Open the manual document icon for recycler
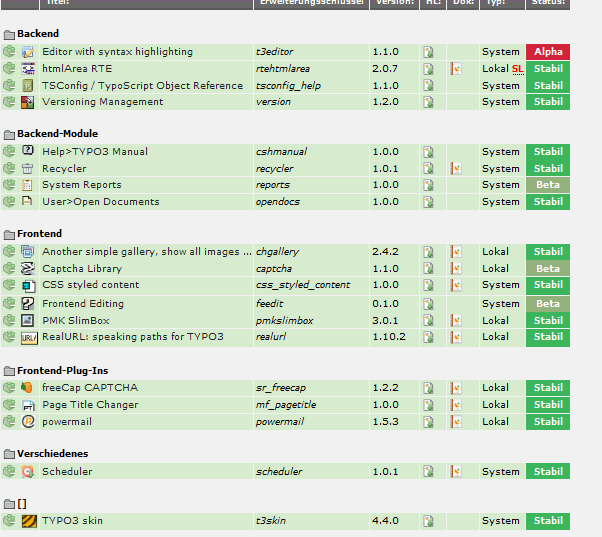This screenshot has width=602, height=537. click(456, 168)
